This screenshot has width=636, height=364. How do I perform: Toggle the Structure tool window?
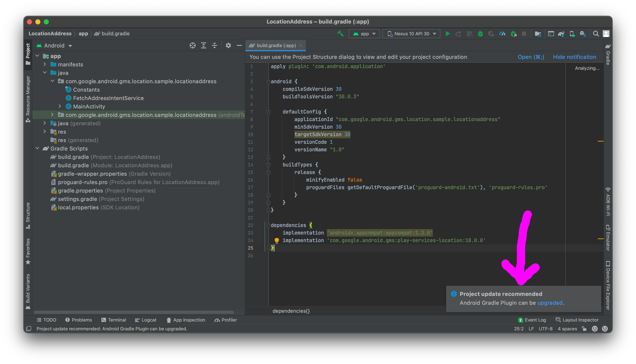coord(28,215)
